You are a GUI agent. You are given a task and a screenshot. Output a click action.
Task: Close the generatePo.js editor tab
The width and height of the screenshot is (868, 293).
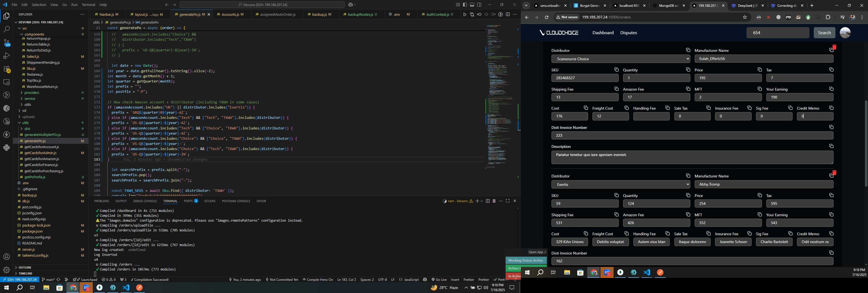click(x=209, y=14)
